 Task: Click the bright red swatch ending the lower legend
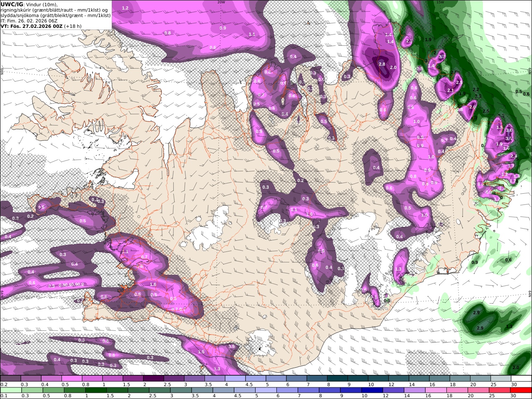click(521, 390)
